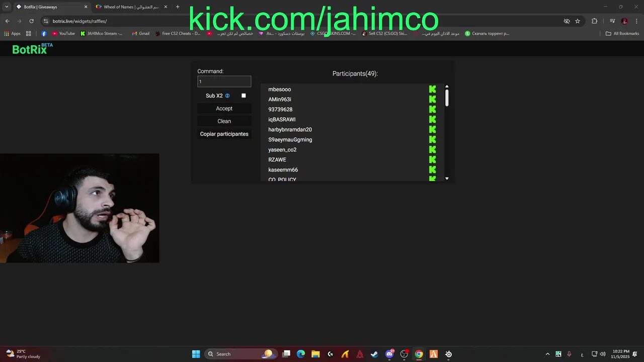Click the address bar URL
Image resolution: width=644 pixels, height=362 pixels.
tap(79, 21)
